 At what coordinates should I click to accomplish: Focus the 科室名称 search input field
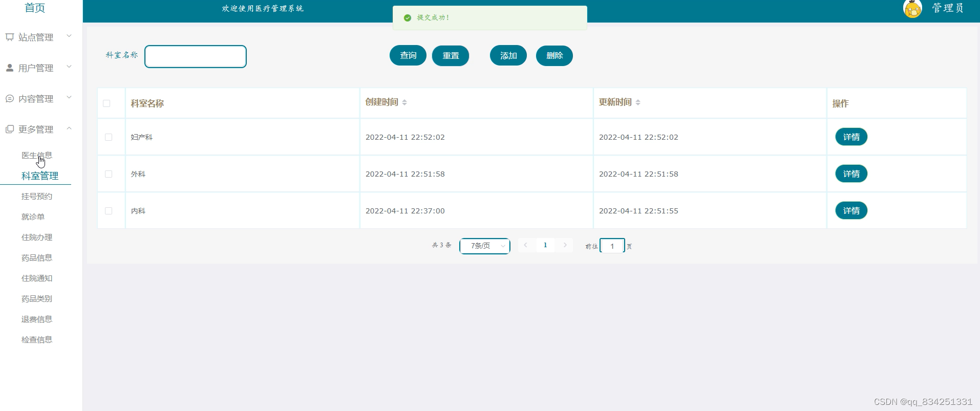click(x=196, y=56)
